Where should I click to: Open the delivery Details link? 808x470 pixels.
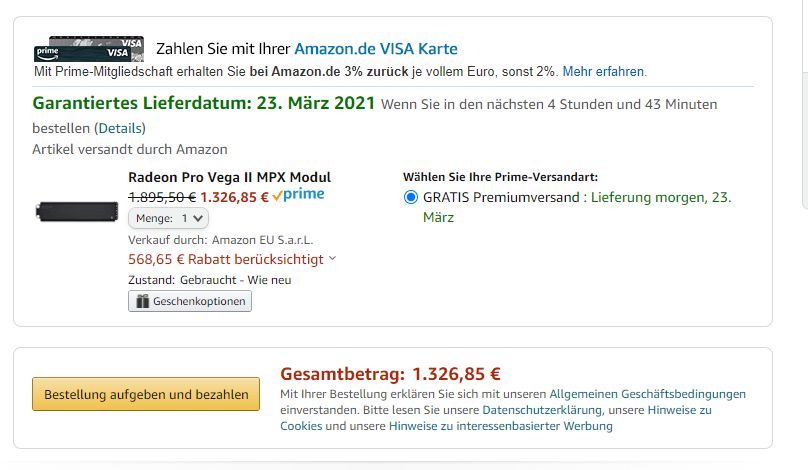[x=120, y=128]
